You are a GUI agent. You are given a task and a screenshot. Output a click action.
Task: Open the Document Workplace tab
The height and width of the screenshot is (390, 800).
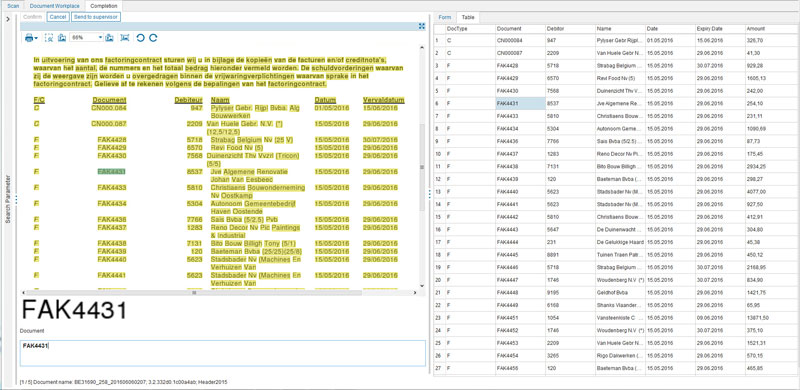(55, 6)
